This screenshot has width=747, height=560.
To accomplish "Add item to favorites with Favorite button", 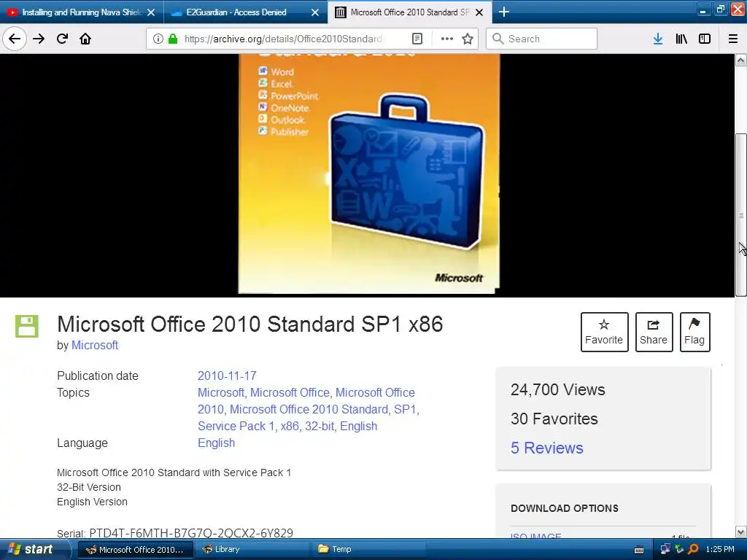I will click(x=604, y=332).
